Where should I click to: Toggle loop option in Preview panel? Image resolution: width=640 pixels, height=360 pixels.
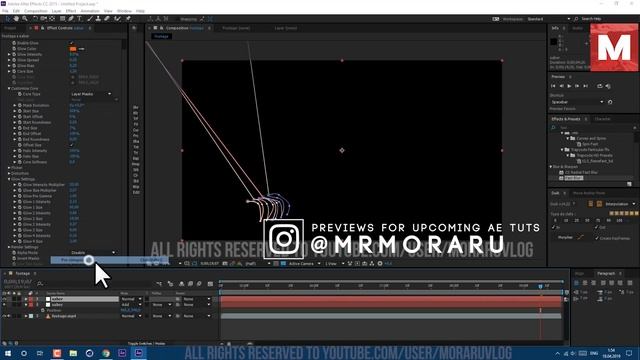[x=600, y=86]
